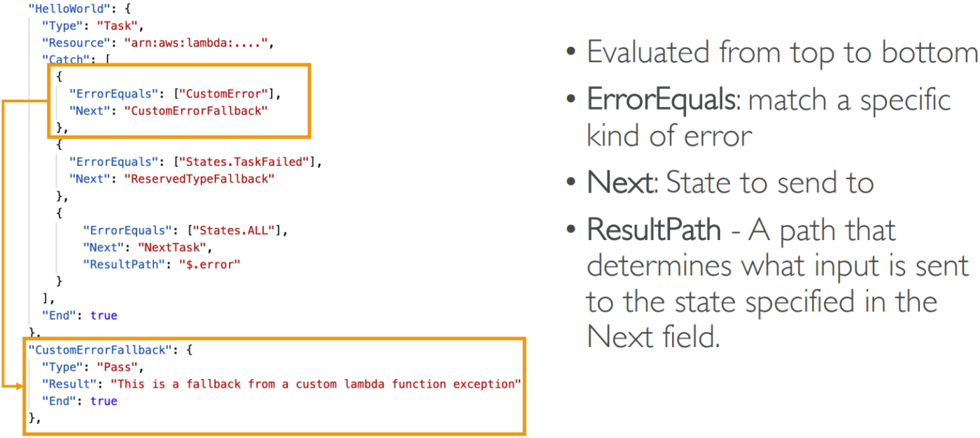
Task: Select the "ReservedTypeFallback" Next value
Action: pos(199,178)
